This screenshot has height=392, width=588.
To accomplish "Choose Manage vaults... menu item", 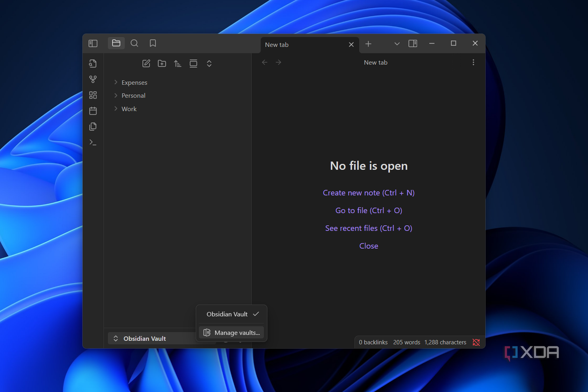I will pos(231,333).
